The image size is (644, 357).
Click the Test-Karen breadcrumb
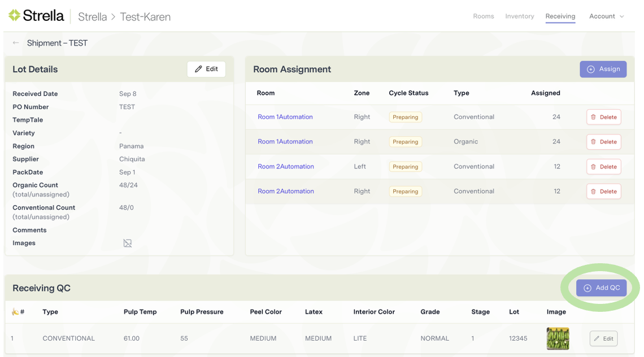pos(145,17)
